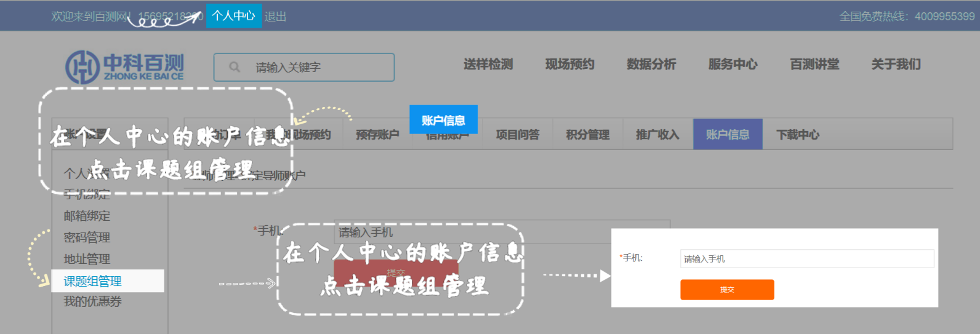
Task: Open 个人中心 in the top bar
Action: 233,16
